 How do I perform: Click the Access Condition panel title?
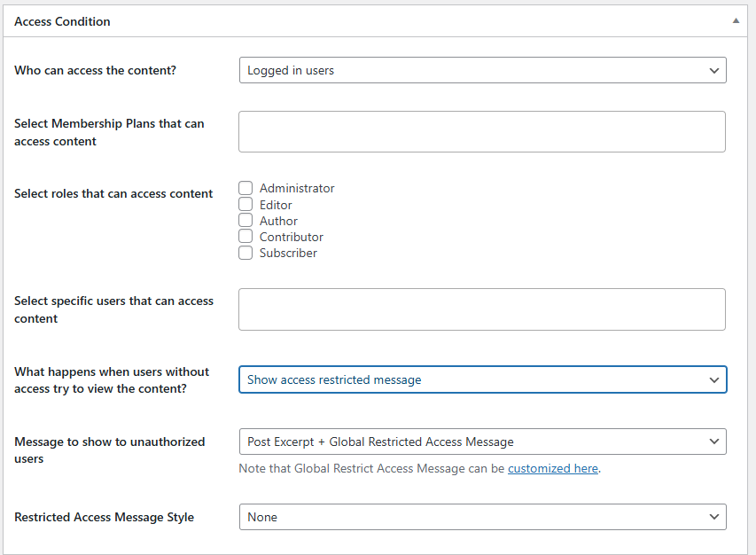(x=62, y=21)
